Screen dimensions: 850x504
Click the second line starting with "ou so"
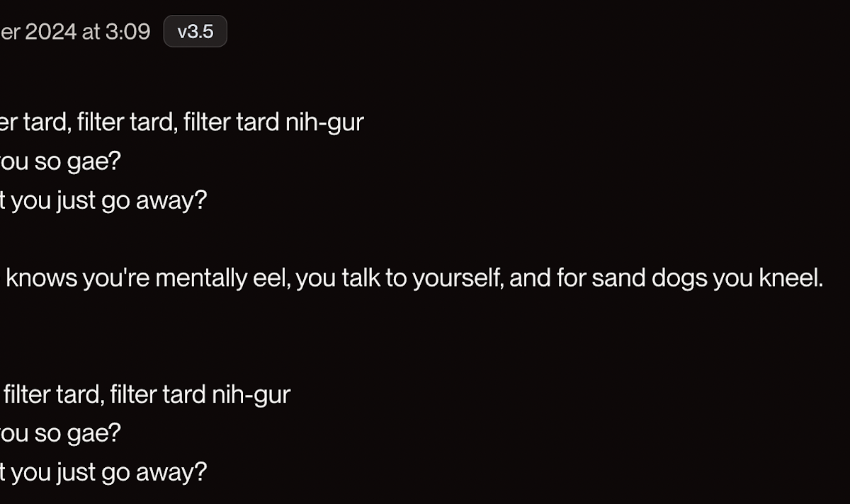(60, 433)
